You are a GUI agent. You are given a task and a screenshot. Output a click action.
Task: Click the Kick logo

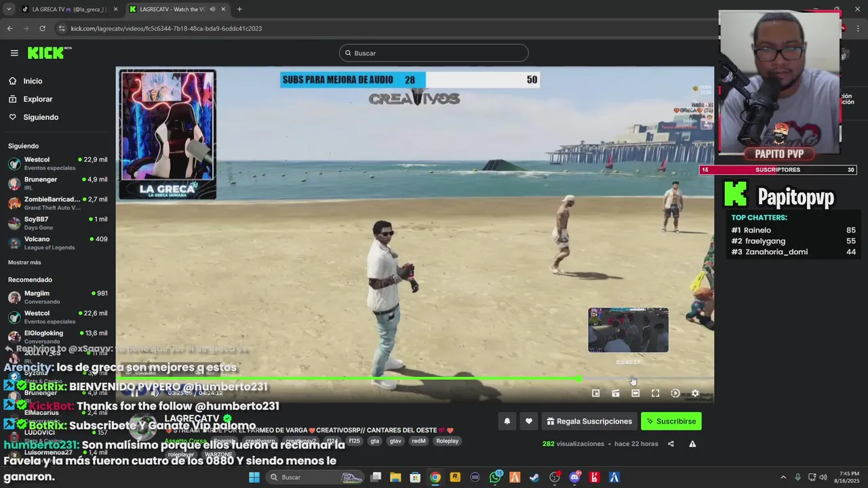50,53
